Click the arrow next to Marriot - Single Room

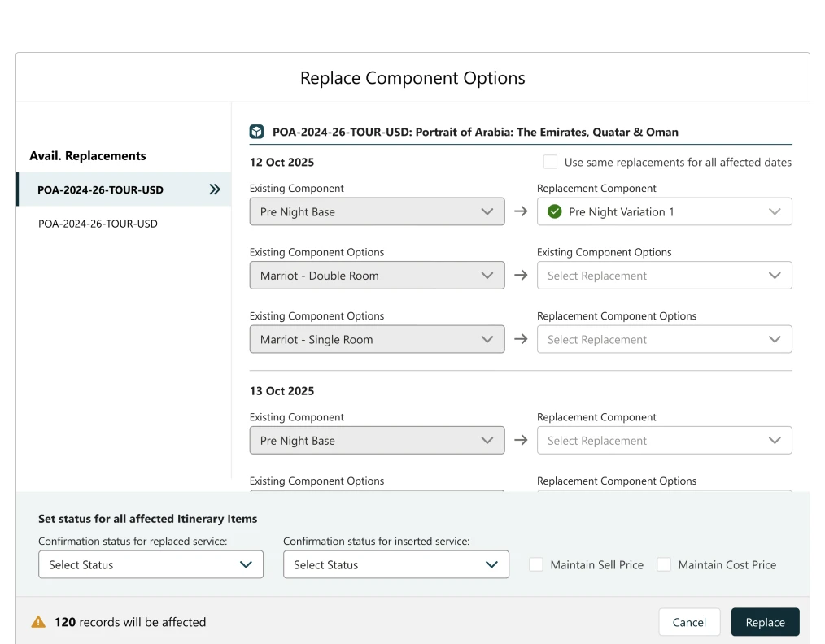(x=521, y=339)
